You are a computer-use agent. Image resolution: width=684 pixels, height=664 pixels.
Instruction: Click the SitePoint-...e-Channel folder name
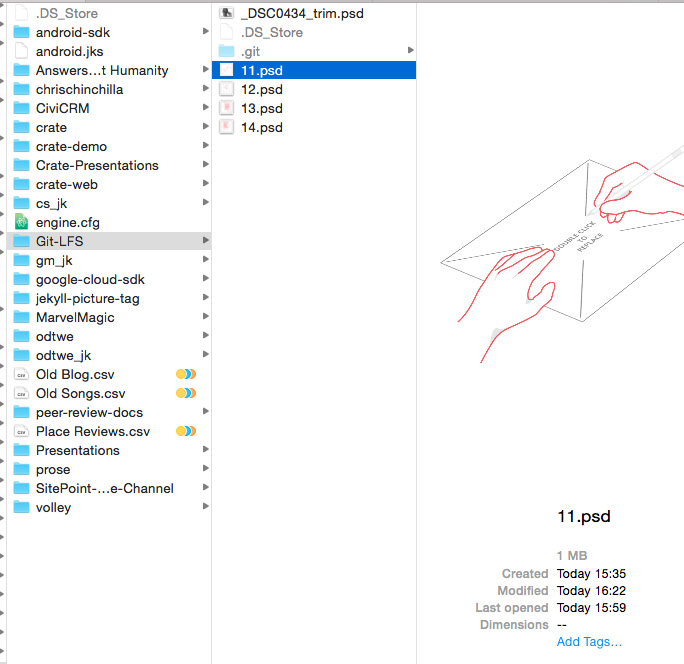[x=105, y=488]
